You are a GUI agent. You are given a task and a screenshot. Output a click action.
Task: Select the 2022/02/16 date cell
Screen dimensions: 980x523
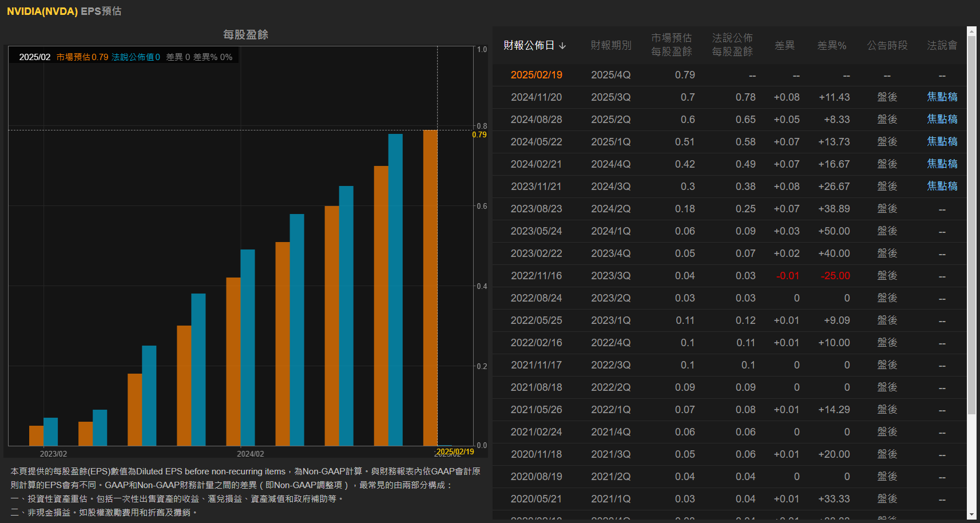pos(536,343)
